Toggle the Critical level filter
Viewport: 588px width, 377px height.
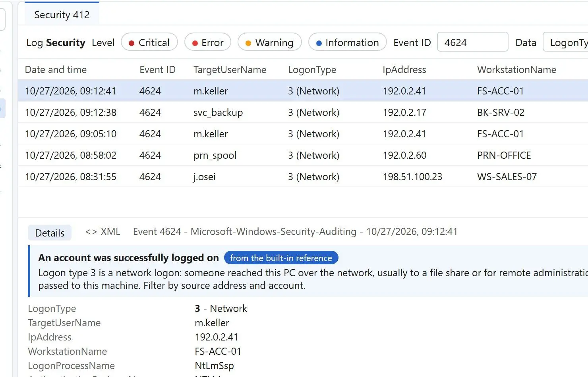[149, 42]
